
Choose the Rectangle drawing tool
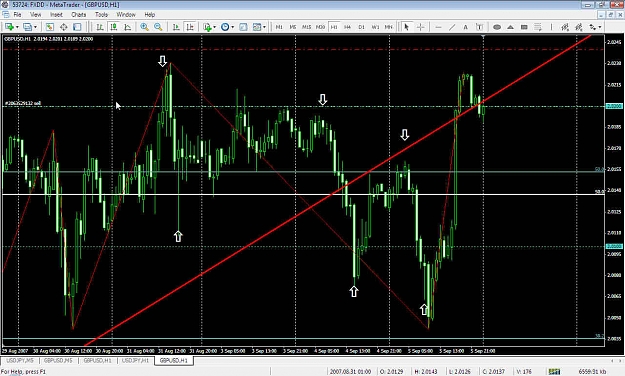tap(524, 27)
